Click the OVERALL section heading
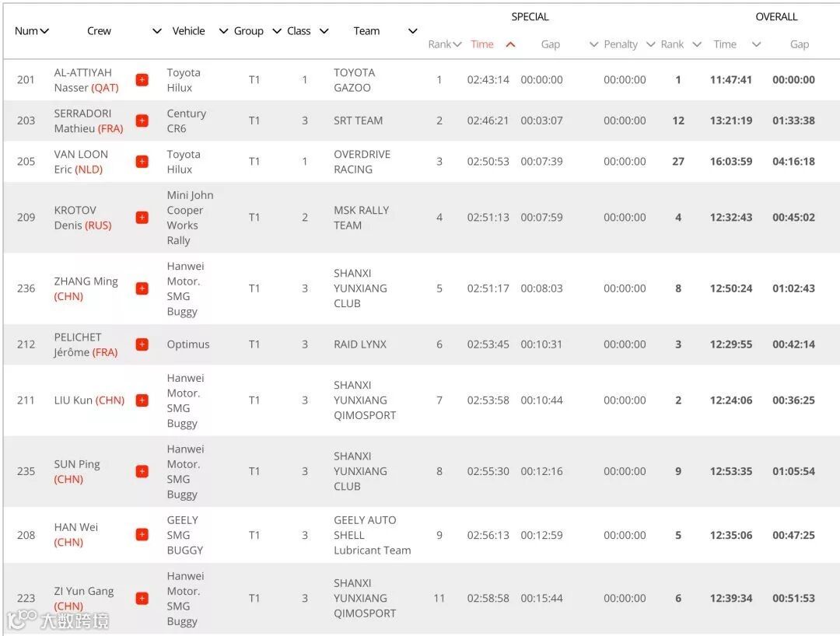Image resolution: width=840 pixels, height=636 pixels. coord(776,16)
